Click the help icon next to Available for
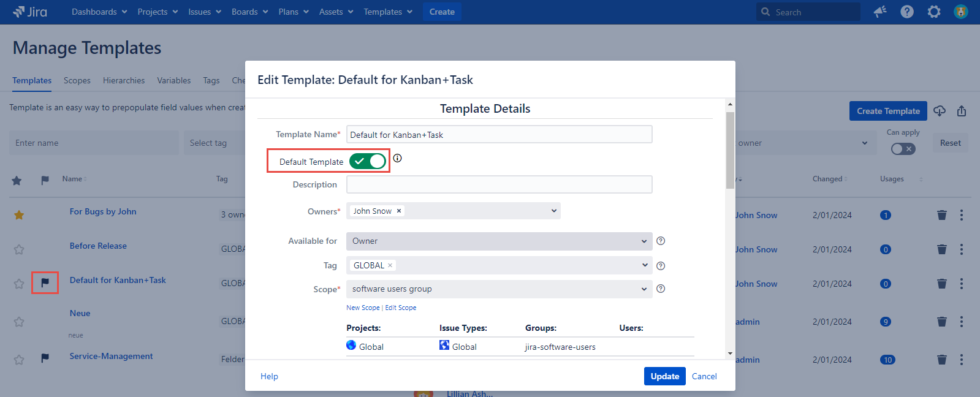This screenshot has width=980, height=397. point(661,241)
